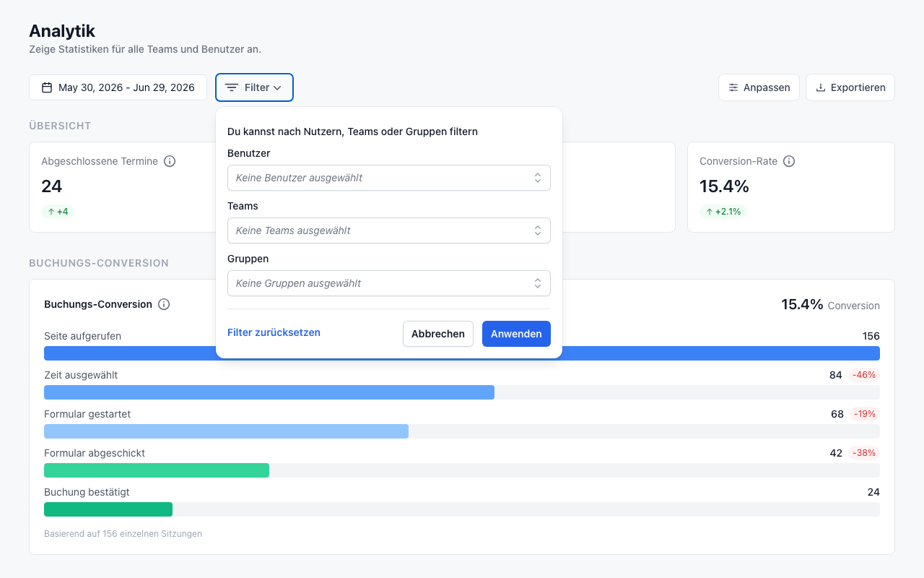Open the Gruppen selection dropdown
Viewport: 924px width, 578px height.
389,283
